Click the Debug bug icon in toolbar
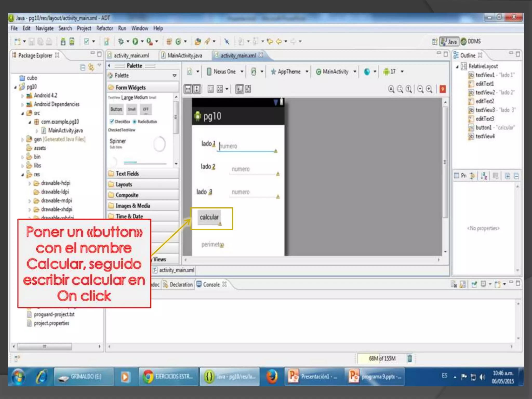 (121, 41)
